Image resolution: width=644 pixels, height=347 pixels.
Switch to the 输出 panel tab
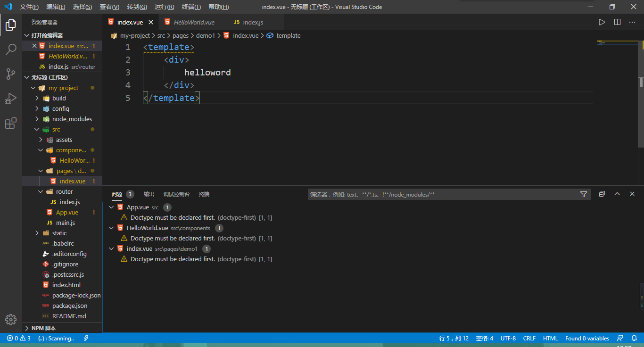coord(149,194)
